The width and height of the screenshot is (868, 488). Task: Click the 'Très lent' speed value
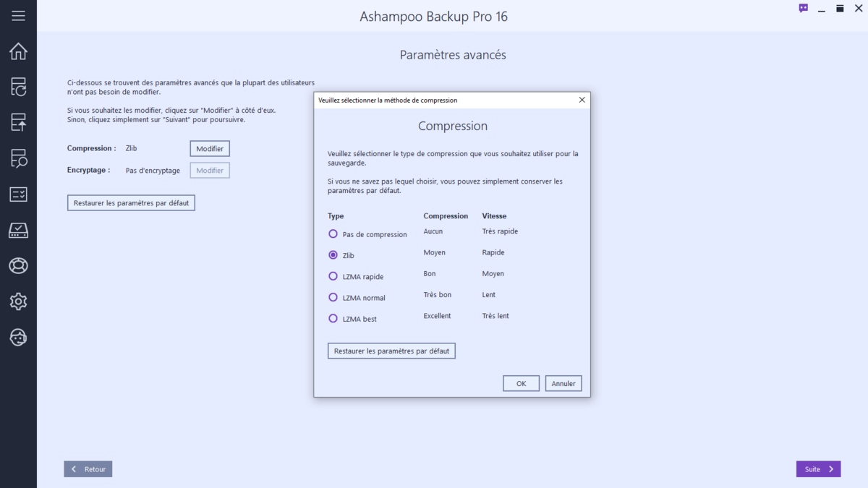[495, 316]
